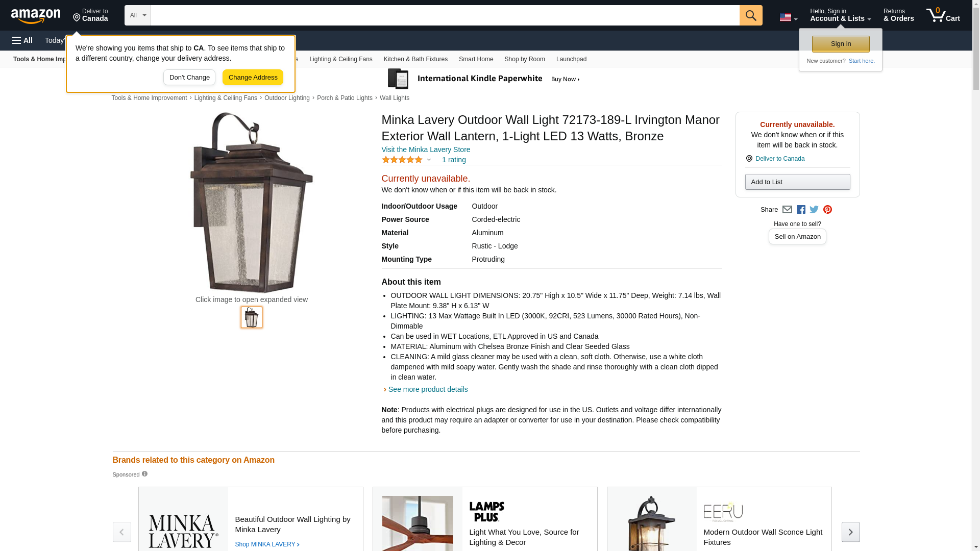
Task: Share product on Pinterest
Action: point(827,210)
